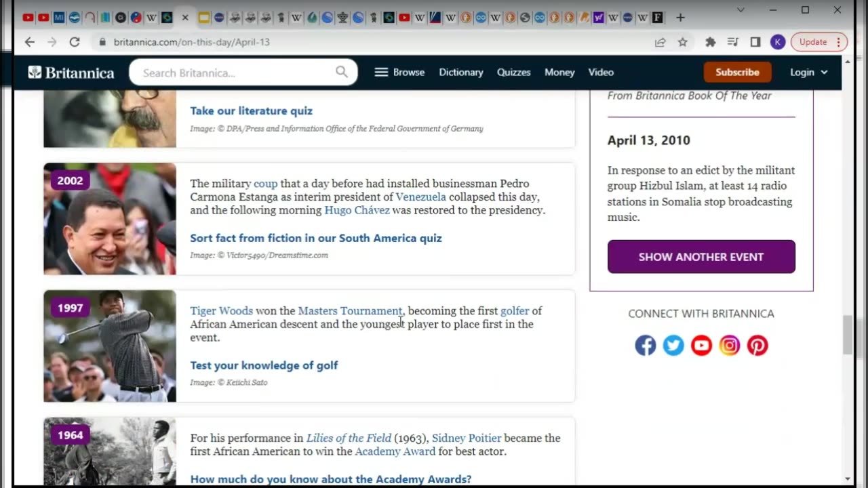Open the Browse hamburger menu
868x488 pixels.
(399, 73)
